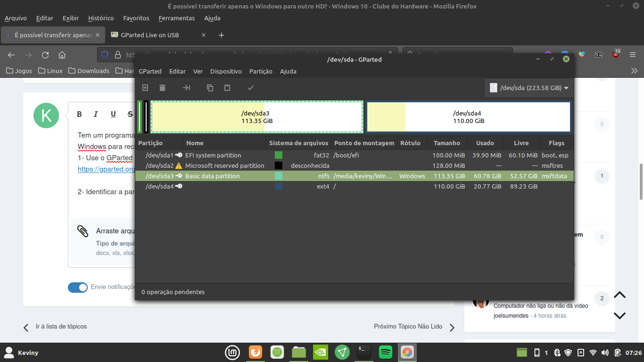The height and width of the screenshot is (362, 644).
Task: Open the Ajuda menu in GParted
Action: pos(288,71)
